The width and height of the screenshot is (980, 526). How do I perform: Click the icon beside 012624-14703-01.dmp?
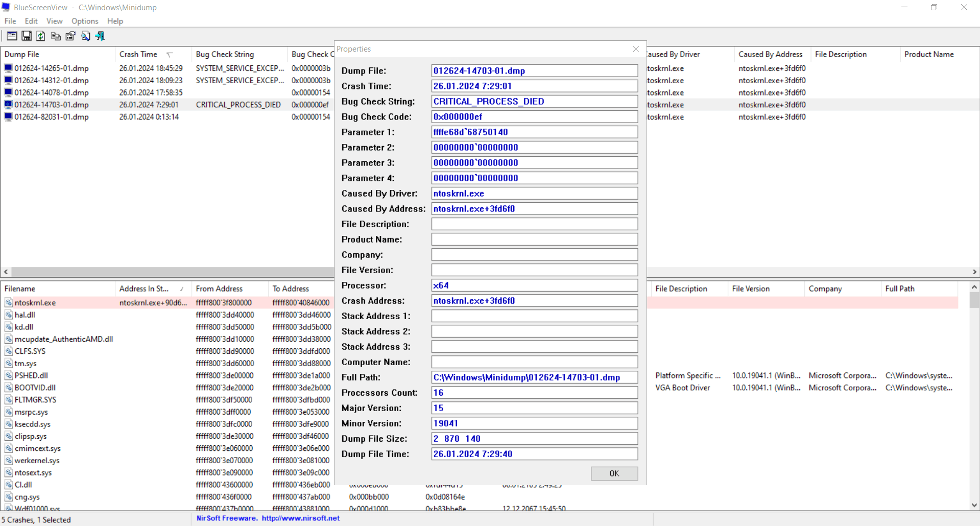8,105
